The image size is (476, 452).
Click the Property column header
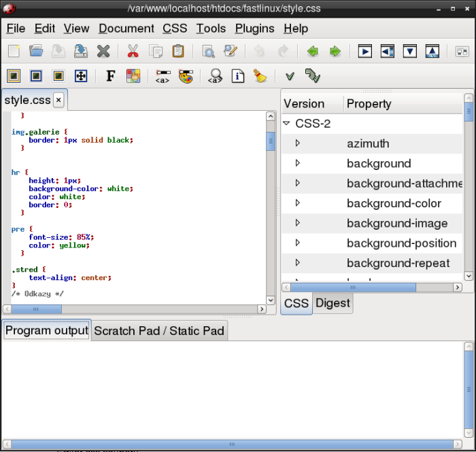[x=369, y=104]
